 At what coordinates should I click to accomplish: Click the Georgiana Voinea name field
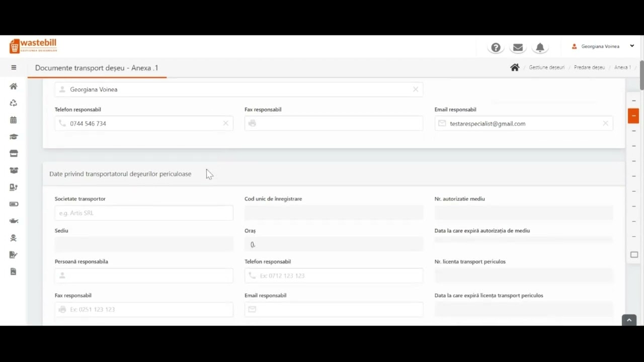pyautogui.click(x=238, y=89)
